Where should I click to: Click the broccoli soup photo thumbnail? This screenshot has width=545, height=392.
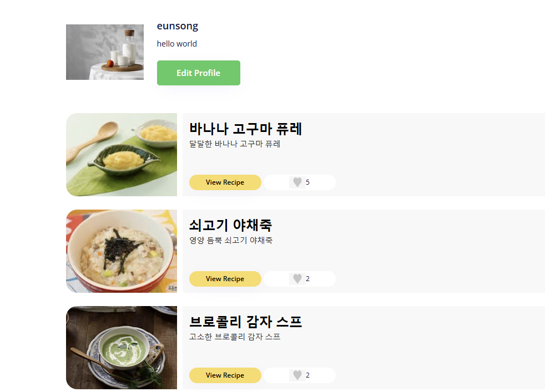121,347
